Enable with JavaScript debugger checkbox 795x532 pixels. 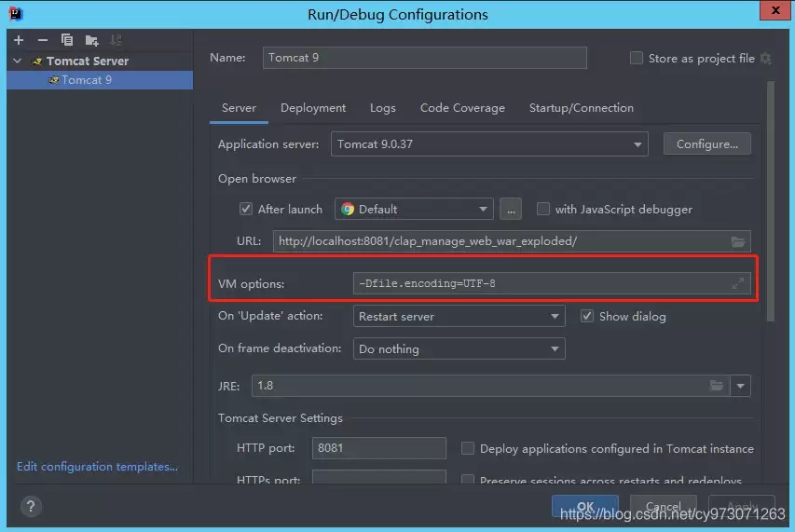pos(543,209)
